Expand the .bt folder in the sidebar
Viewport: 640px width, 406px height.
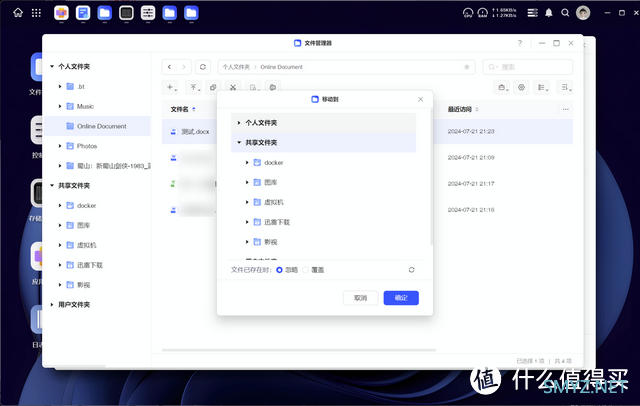coord(60,87)
